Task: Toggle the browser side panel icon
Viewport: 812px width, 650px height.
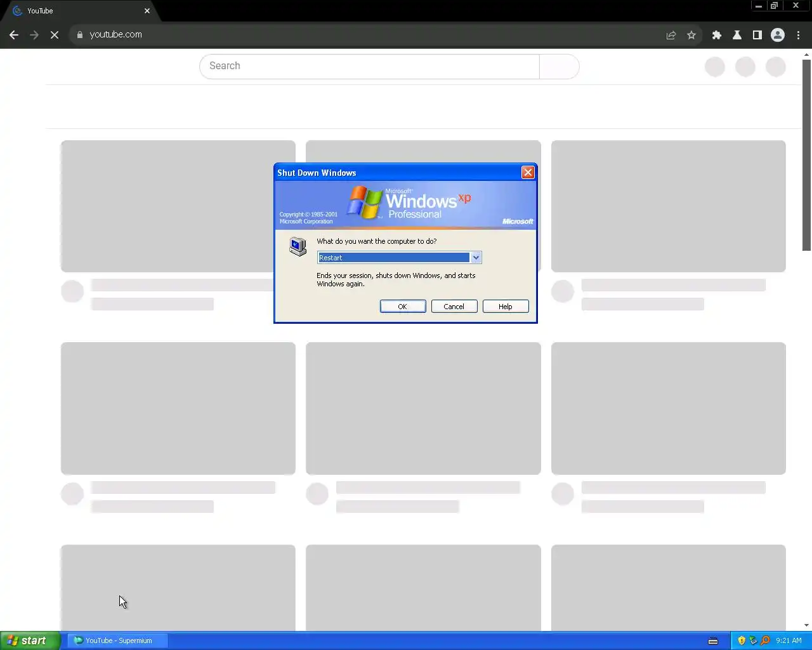Action: (x=757, y=35)
